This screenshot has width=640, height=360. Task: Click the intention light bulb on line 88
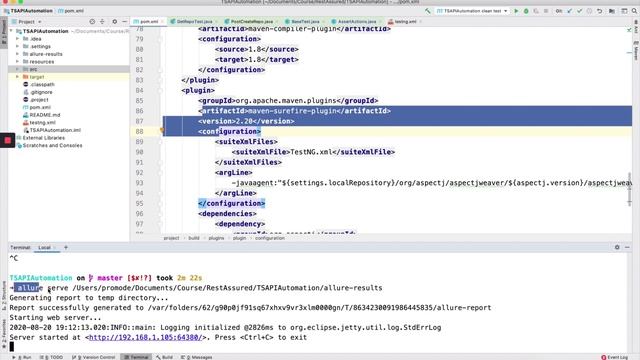tap(162, 131)
